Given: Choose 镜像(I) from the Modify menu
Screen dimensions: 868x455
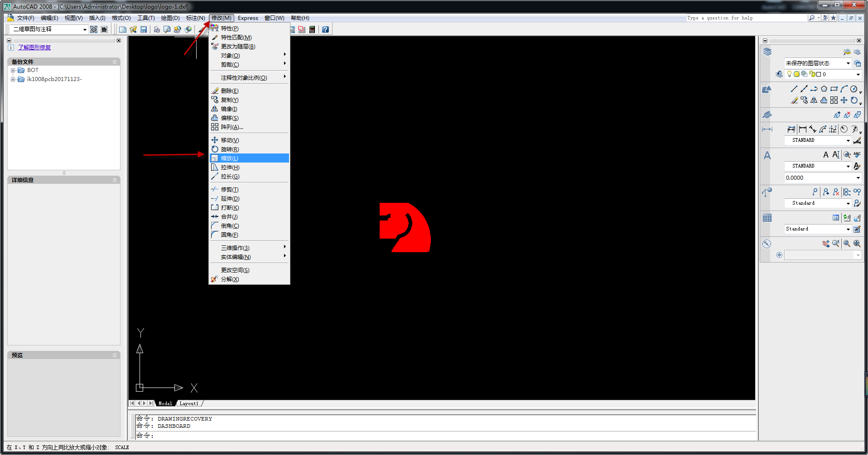Looking at the screenshot, I should coord(249,109).
